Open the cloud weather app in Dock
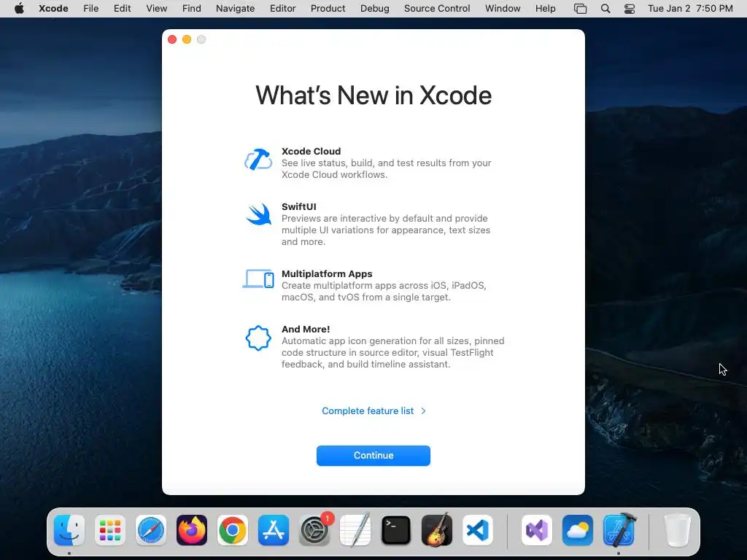 pyautogui.click(x=578, y=530)
